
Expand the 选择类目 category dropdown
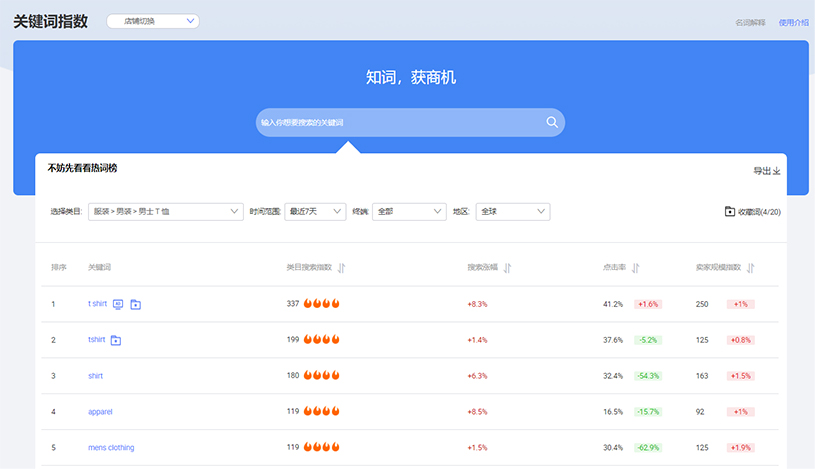(166, 212)
